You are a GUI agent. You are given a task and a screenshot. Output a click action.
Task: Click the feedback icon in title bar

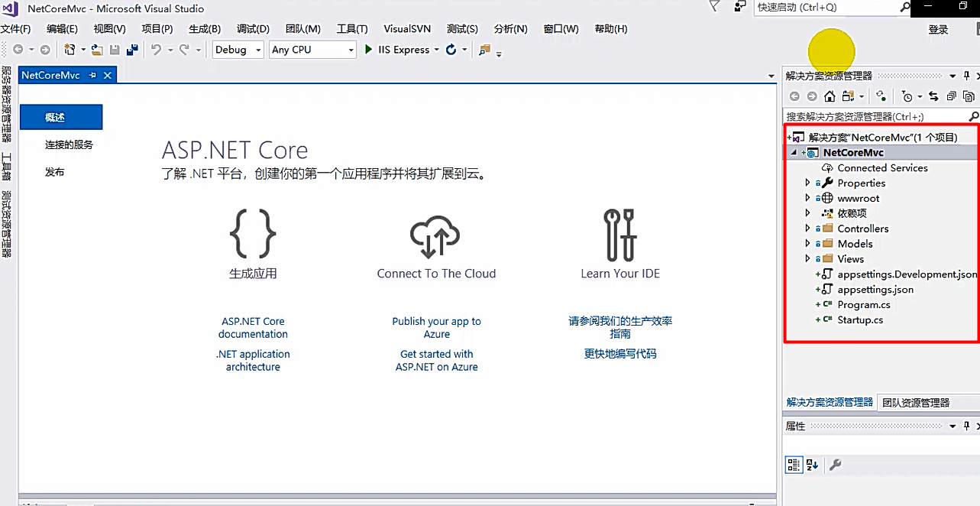click(739, 7)
